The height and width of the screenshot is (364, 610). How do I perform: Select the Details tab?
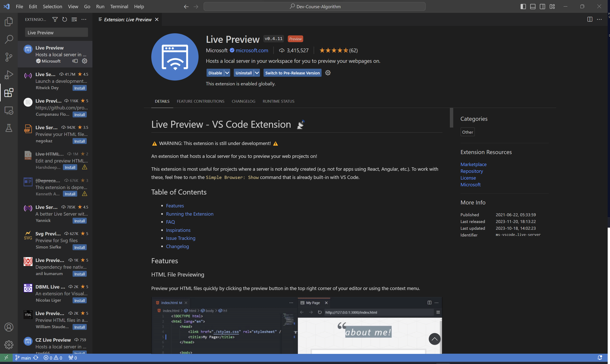click(x=162, y=101)
